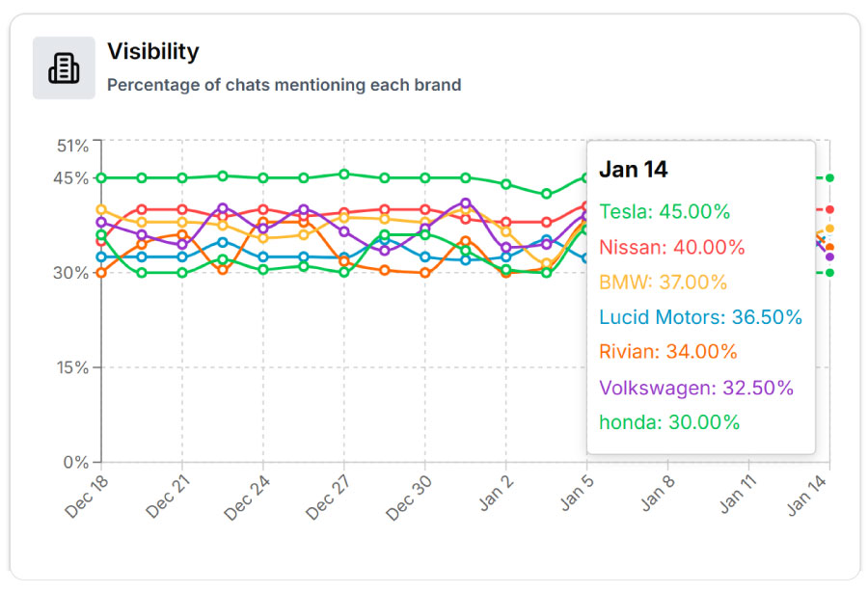
Task: Select Lucid Motors: 36.50% tooltip entry
Action: pyautogui.click(x=700, y=317)
